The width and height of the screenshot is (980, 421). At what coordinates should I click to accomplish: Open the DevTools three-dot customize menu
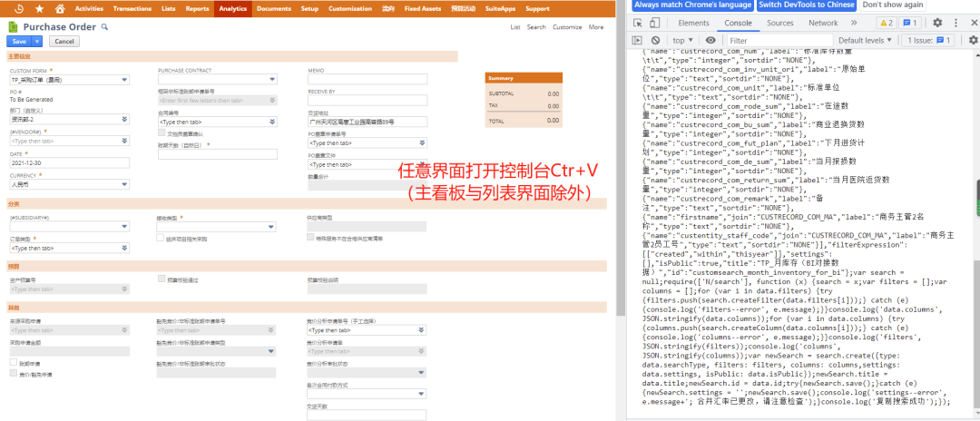click(x=956, y=23)
